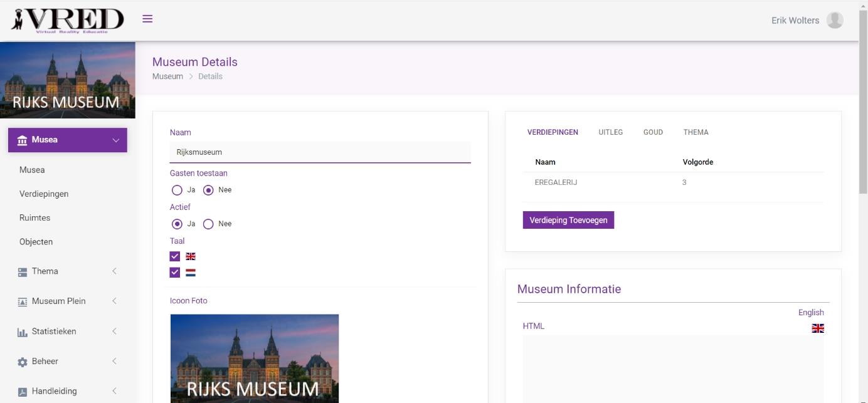Screen dimensions: 868x403
Task: Focus the Naam input field
Action: (x=320, y=152)
